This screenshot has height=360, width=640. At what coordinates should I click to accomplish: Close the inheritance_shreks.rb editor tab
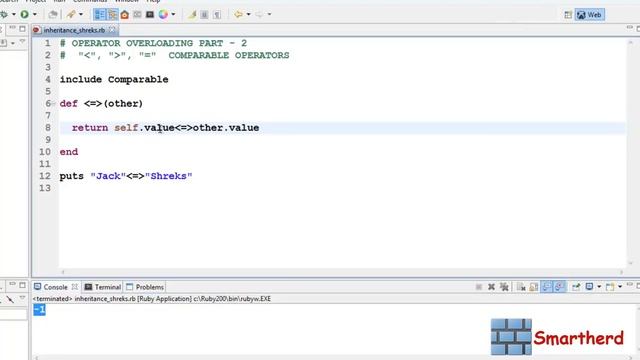[112, 30]
